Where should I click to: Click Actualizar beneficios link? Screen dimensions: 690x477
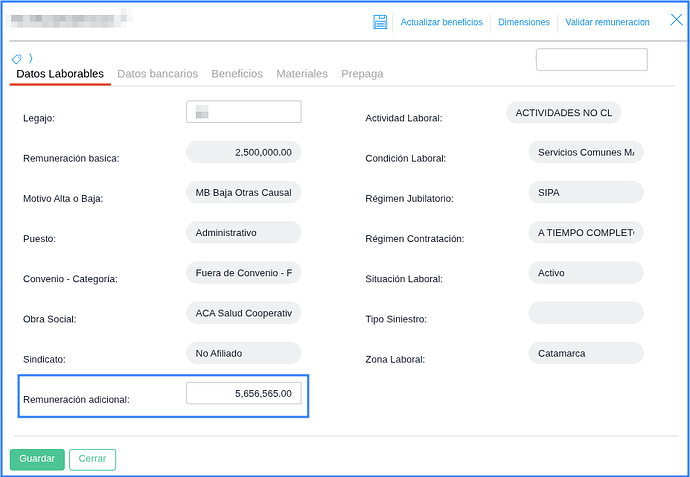[x=441, y=22]
